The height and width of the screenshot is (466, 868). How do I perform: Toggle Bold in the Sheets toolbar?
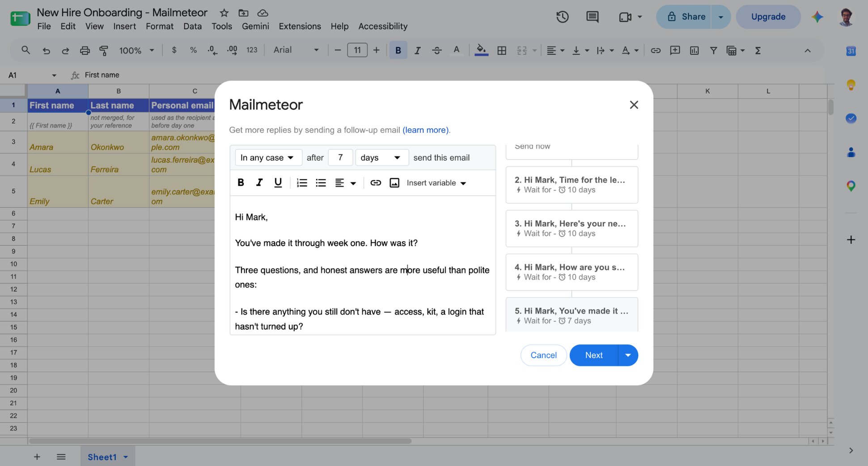coord(398,50)
